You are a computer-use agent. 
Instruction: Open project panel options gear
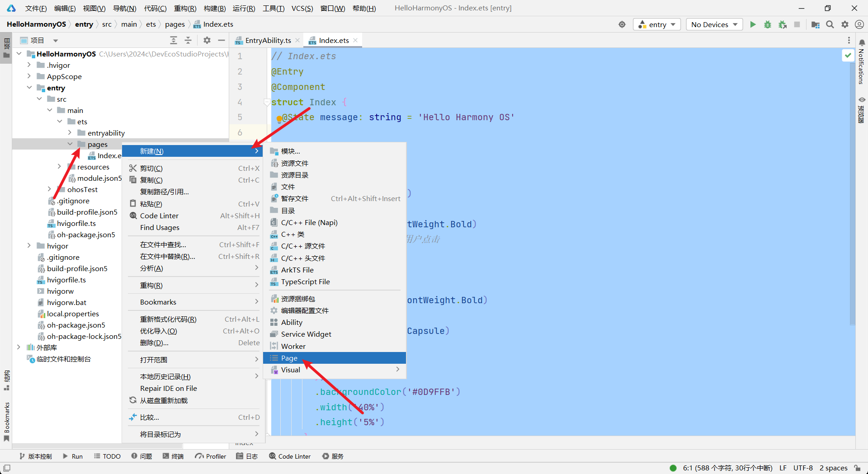tap(207, 40)
